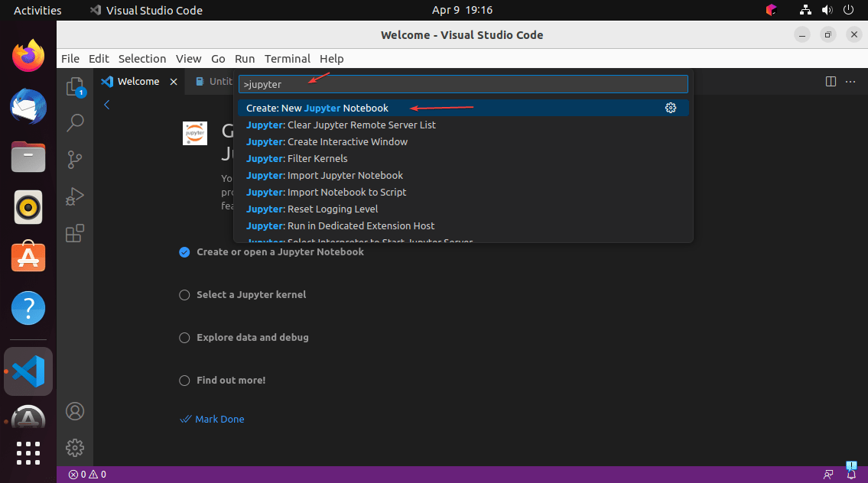Click the feedback icon in status bar

(828, 474)
